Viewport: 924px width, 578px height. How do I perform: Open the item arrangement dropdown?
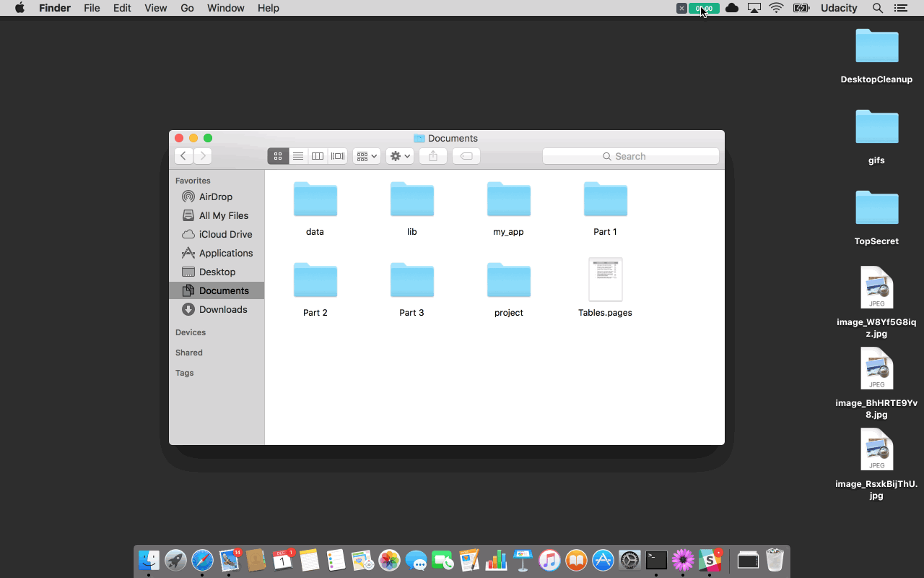(x=366, y=155)
